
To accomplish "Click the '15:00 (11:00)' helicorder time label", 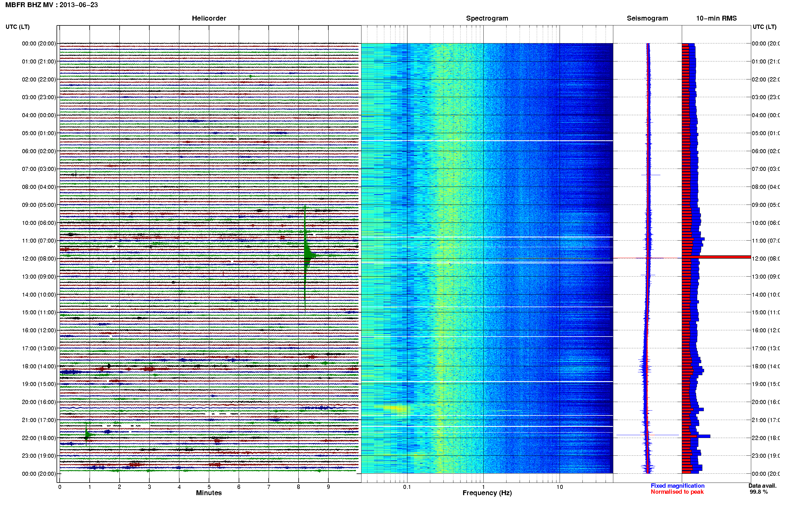I will 39,312.
